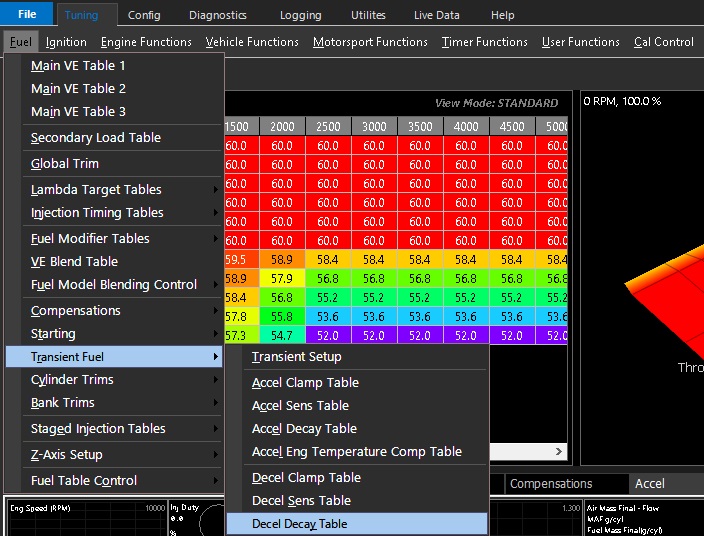The image size is (704, 536).
Task: Switch to the Tuning tab
Action: point(81,15)
